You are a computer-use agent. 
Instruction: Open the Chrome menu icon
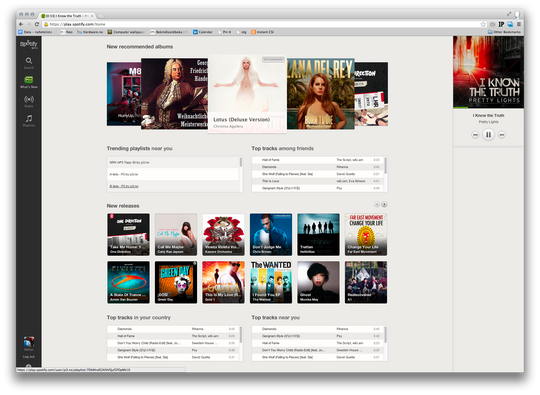click(519, 24)
